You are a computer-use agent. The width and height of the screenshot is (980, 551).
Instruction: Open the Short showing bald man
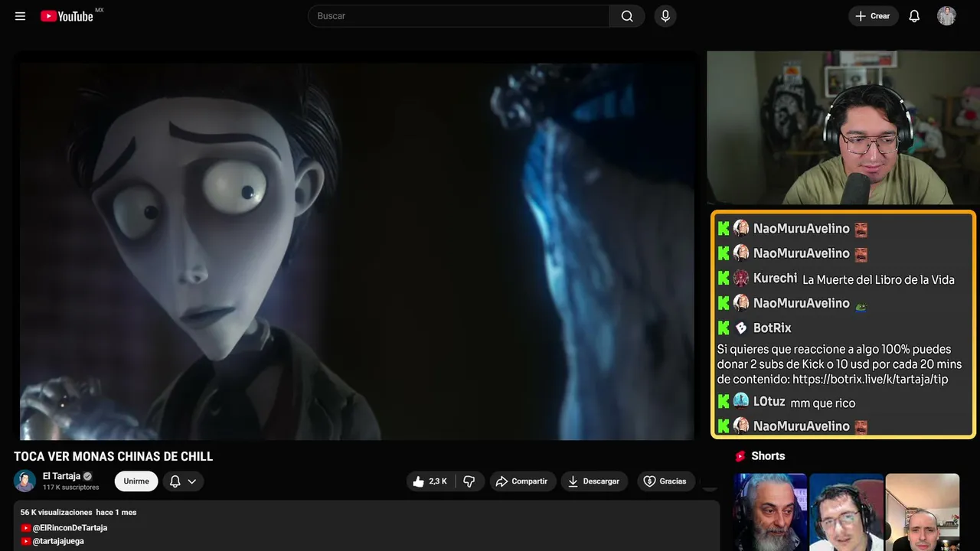pos(922,512)
